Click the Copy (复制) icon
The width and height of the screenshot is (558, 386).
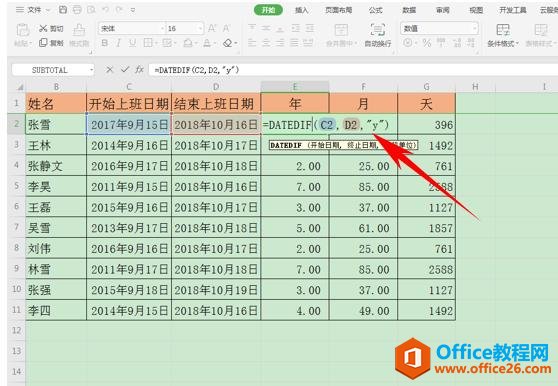pyautogui.click(x=43, y=43)
